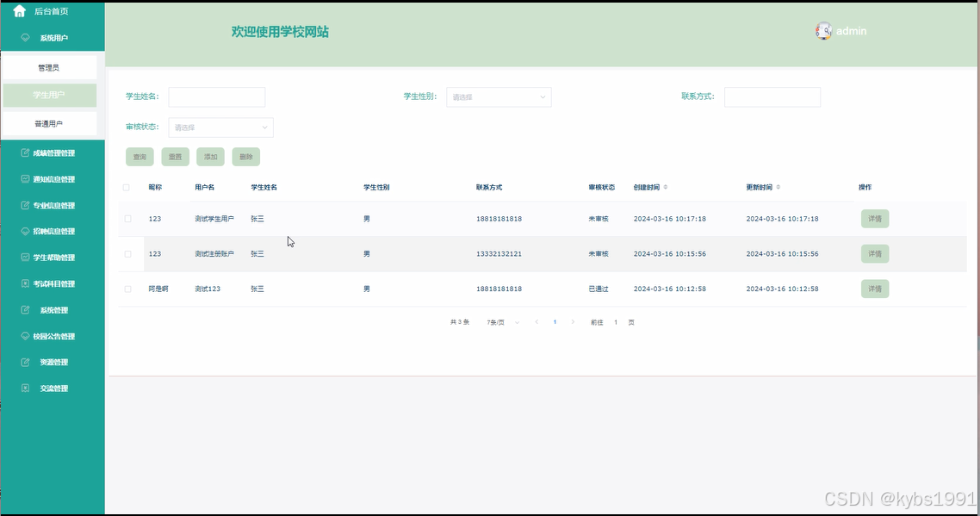
Task: Sort by 创建时间 using its sort icon
Action: point(665,187)
